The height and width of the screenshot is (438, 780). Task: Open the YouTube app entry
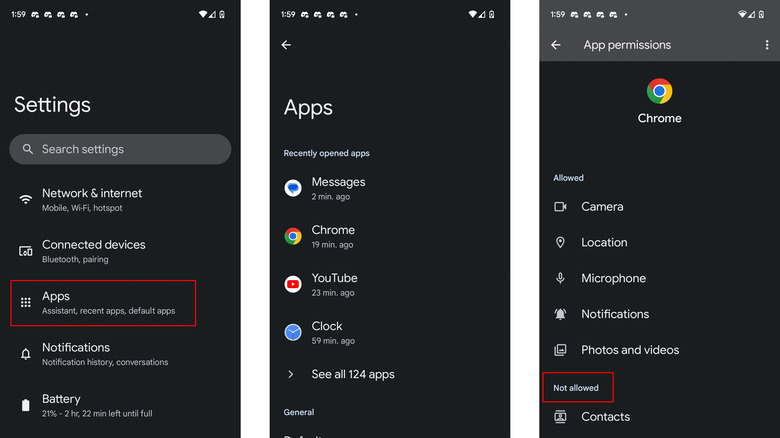(x=390, y=284)
